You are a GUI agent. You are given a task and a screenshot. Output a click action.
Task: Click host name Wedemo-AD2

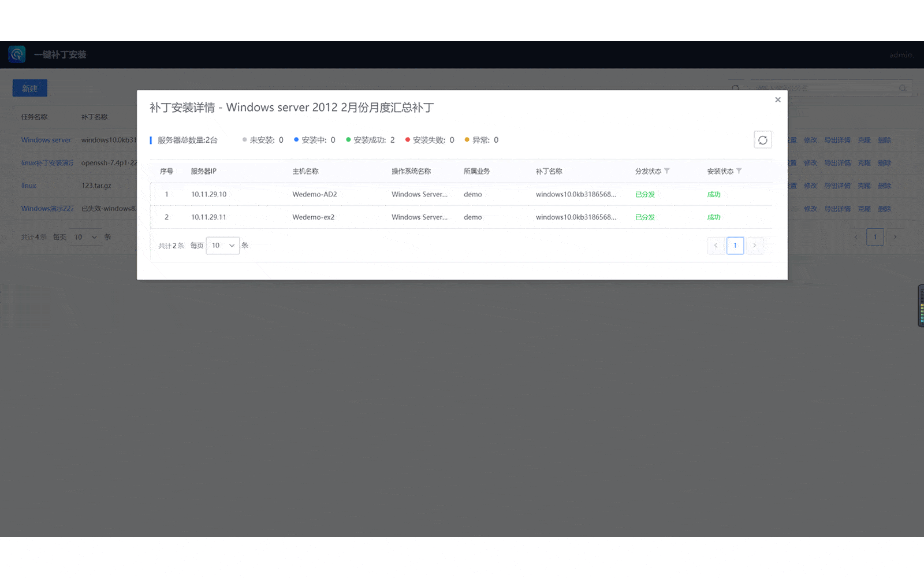coord(315,194)
